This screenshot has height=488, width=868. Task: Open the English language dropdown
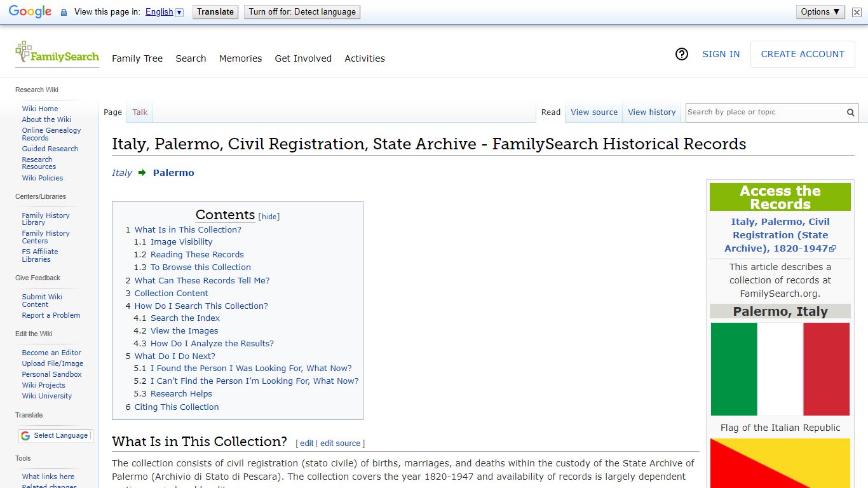point(164,12)
